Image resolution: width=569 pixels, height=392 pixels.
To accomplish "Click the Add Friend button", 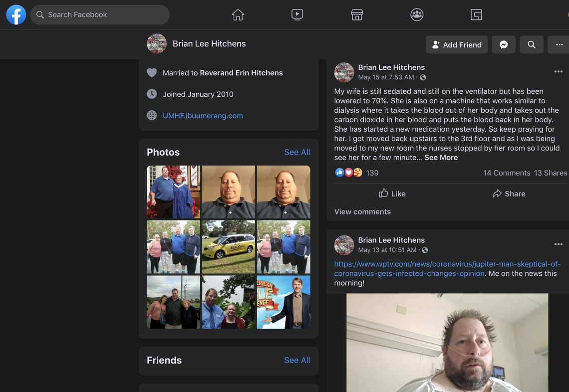I will click(456, 44).
